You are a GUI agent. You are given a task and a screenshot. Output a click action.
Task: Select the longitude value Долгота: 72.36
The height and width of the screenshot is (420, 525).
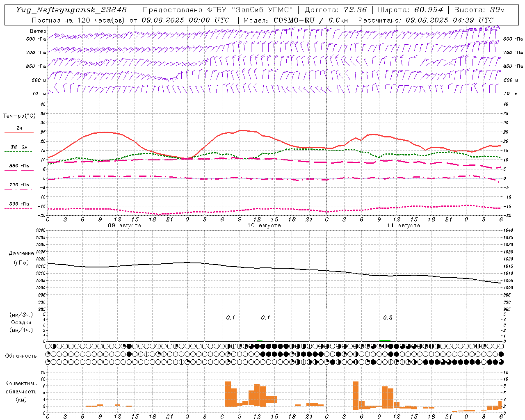pyautogui.click(x=336, y=10)
